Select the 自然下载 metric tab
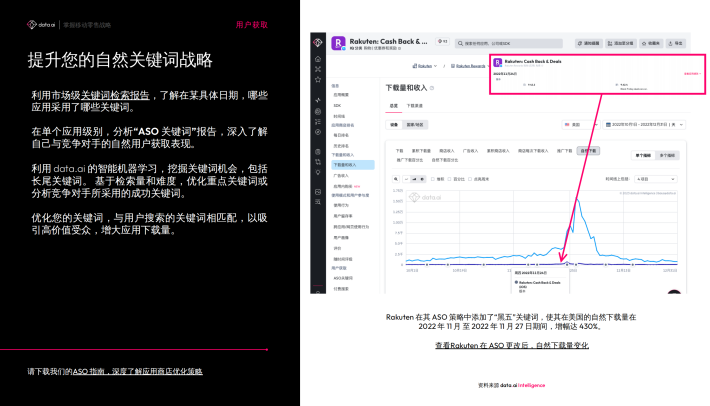The image size is (710, 406). pyautogui.click(x=588, y=151)
